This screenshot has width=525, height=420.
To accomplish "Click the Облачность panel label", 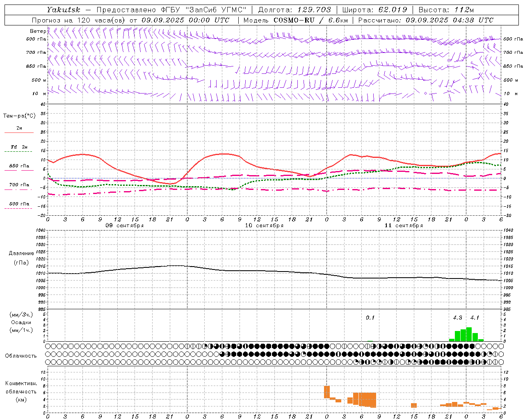I will pyautogui.click(x=21, y=356).
